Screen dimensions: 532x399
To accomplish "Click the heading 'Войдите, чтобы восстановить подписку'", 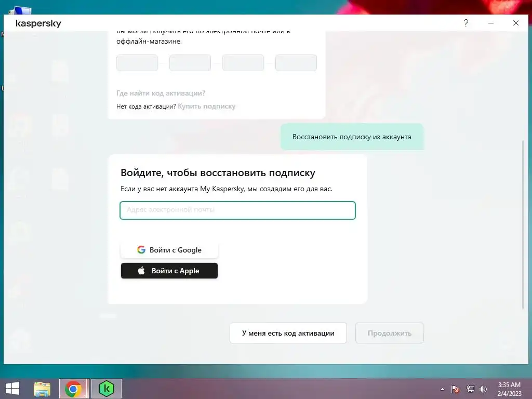I will [x=218, y=172].
